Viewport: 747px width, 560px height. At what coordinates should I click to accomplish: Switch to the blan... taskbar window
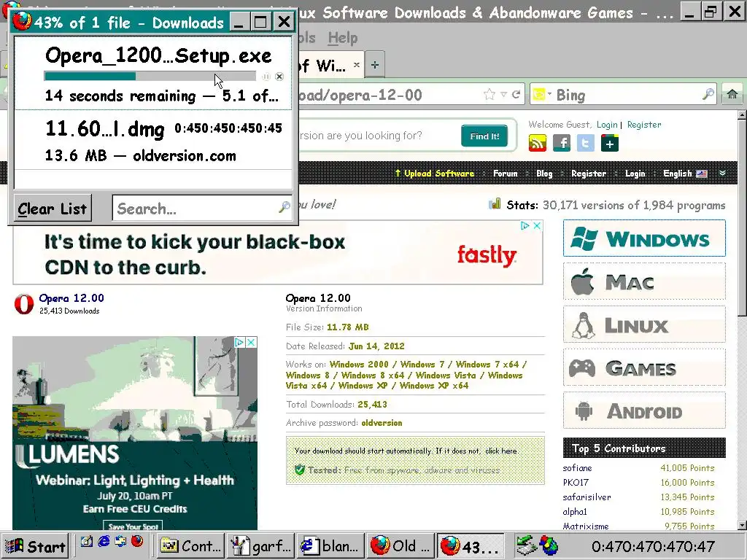(330, 546)
